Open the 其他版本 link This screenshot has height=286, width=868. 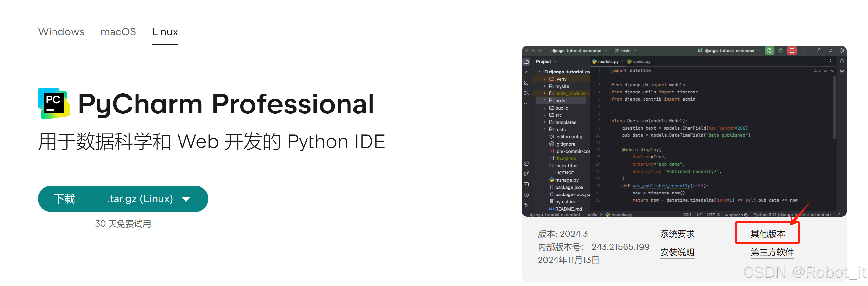(x=768, y=234)
